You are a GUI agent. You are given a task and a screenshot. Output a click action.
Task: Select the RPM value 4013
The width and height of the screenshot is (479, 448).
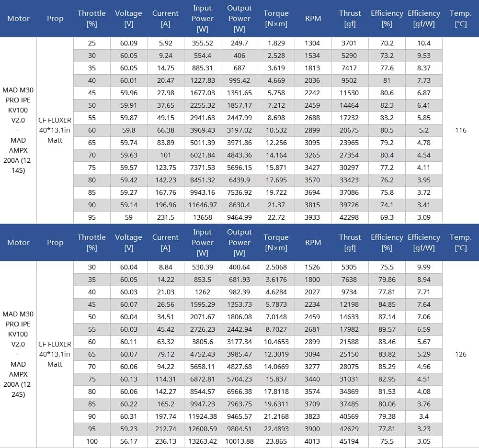[313, 441]
